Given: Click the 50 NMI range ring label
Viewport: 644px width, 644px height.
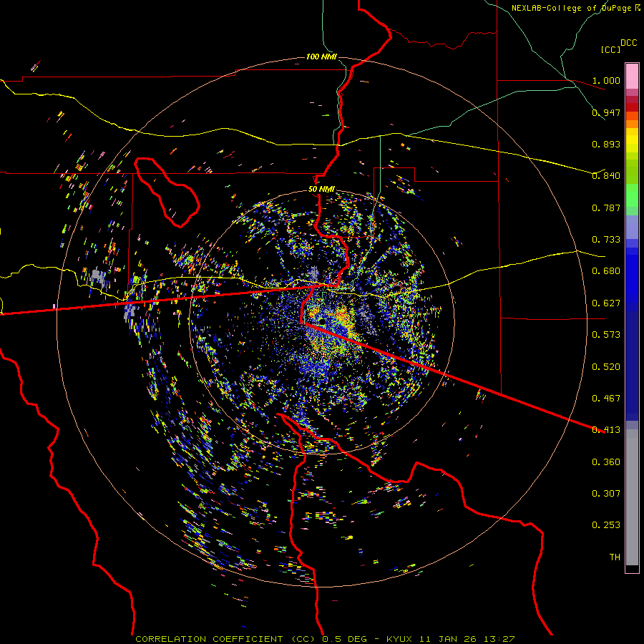Looking at the screenshot, I should coord(321,190).
